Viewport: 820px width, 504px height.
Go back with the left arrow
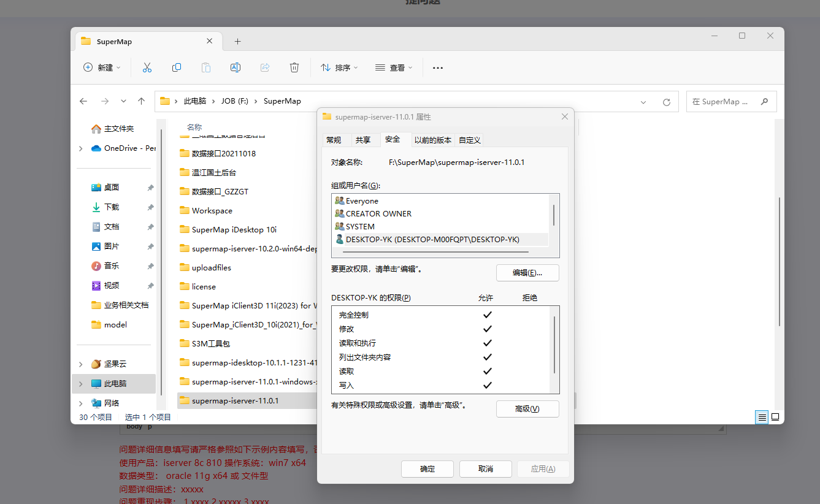[83, 101]
